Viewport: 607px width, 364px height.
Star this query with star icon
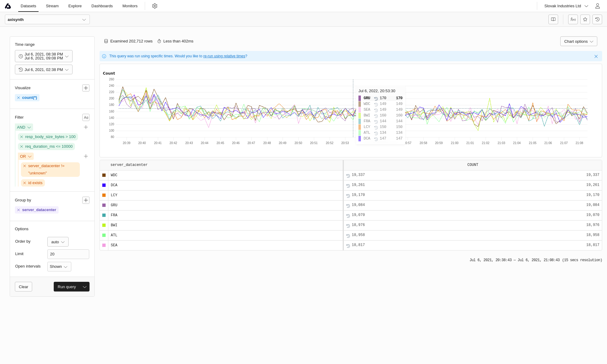585,19
